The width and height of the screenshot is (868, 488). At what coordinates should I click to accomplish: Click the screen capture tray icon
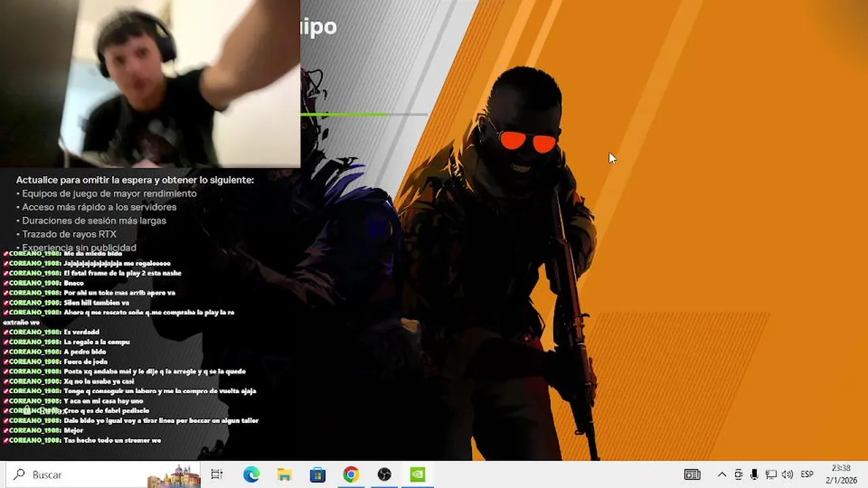pos(738,474)
